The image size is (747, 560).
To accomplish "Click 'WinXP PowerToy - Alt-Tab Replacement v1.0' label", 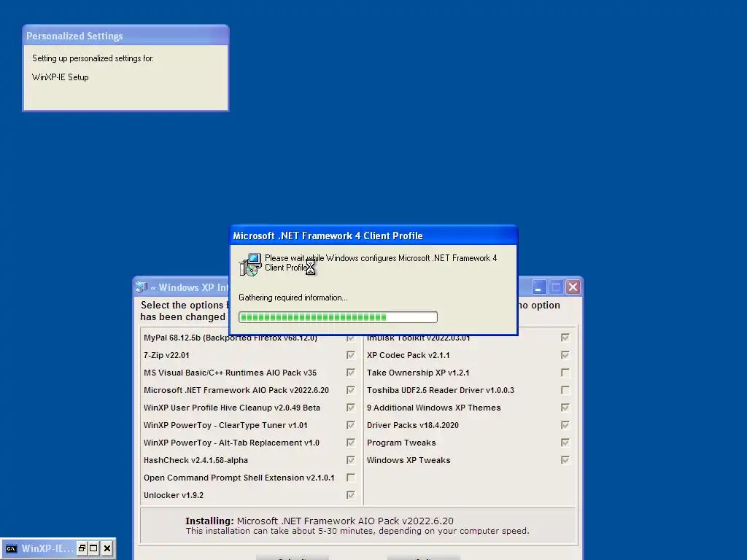I will [231, 443].
